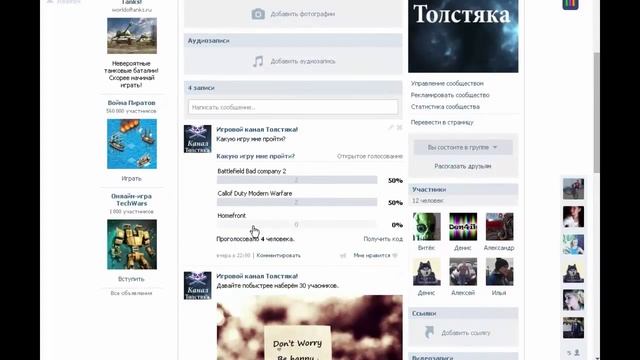Image resolution: width=640 pixels, height=360 pixels.
Task: Open member Витёк's alien avatar
Action: click(x=427, y=227)
